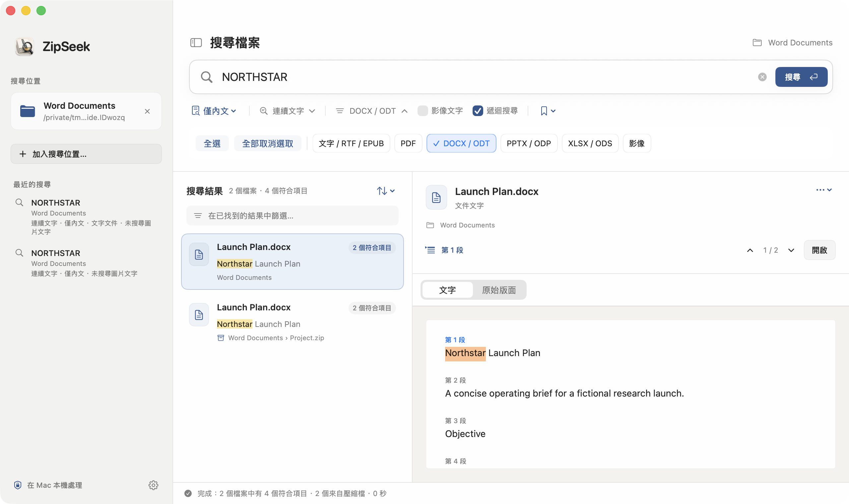Go to next match with down chevron
The image size is (849, 504).
[x=791, y=250]
